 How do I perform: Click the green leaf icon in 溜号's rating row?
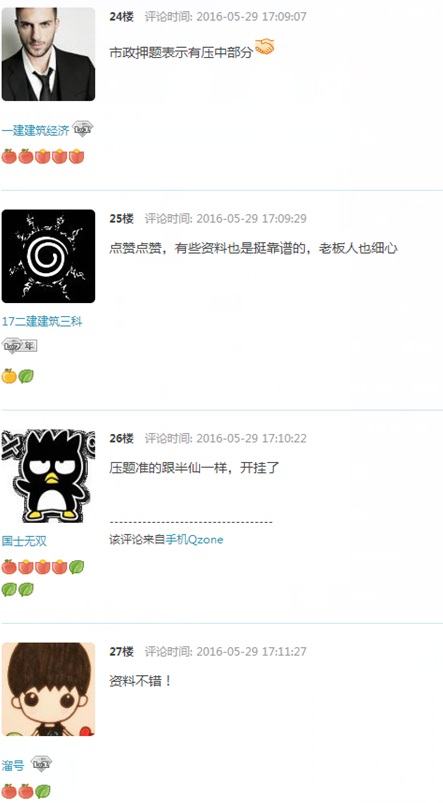43,791
